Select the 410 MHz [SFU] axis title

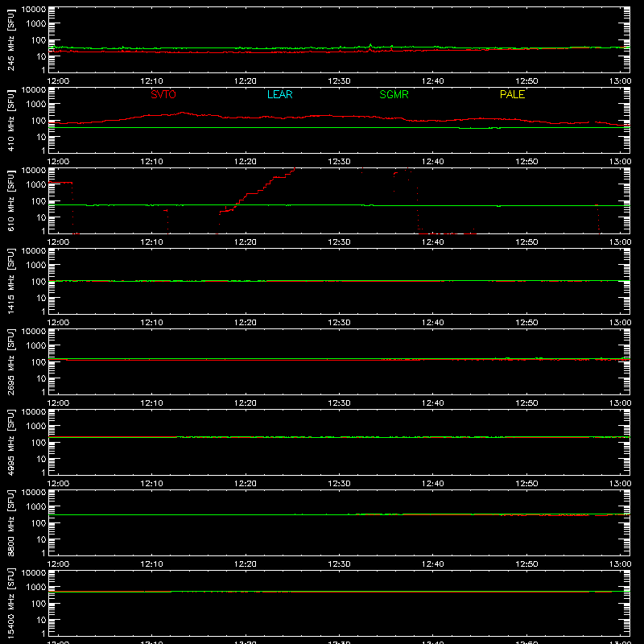click(x=10, y=120)
